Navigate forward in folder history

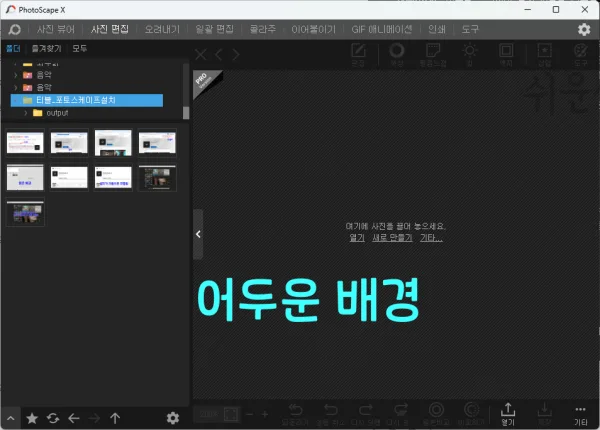pos(94,418)
